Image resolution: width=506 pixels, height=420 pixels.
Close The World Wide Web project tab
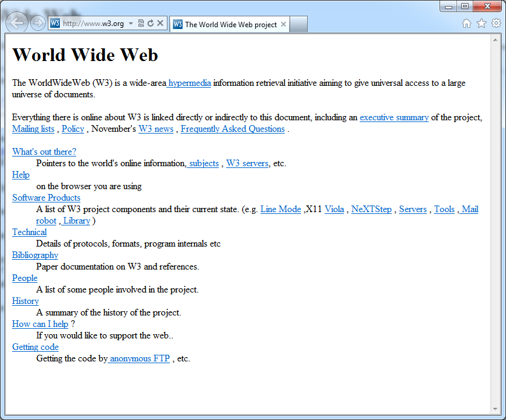click(x=284, y=25)
